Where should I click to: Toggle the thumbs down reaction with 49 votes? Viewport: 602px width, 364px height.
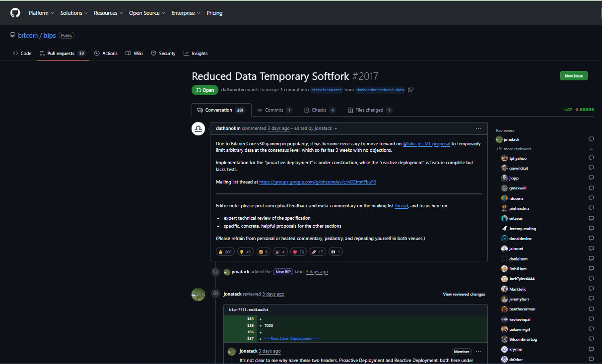[x=245, y=252]
